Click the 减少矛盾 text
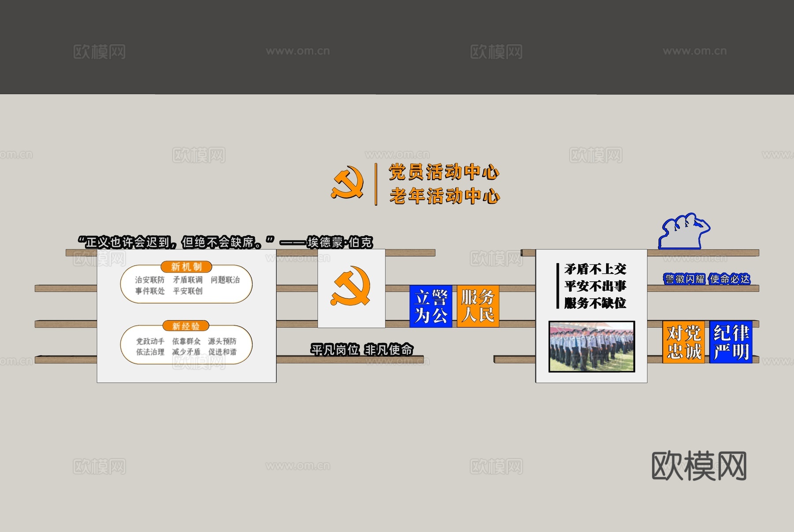794x532 pixels. (x=186, y=352)
